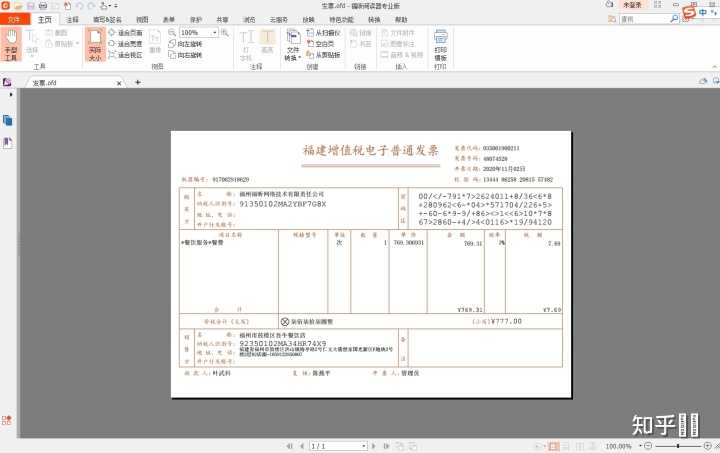This screenshot has height=453, width=720.
Task: Open the Pages thumbnail panel in sidebar
Action: tap(7, 120)
